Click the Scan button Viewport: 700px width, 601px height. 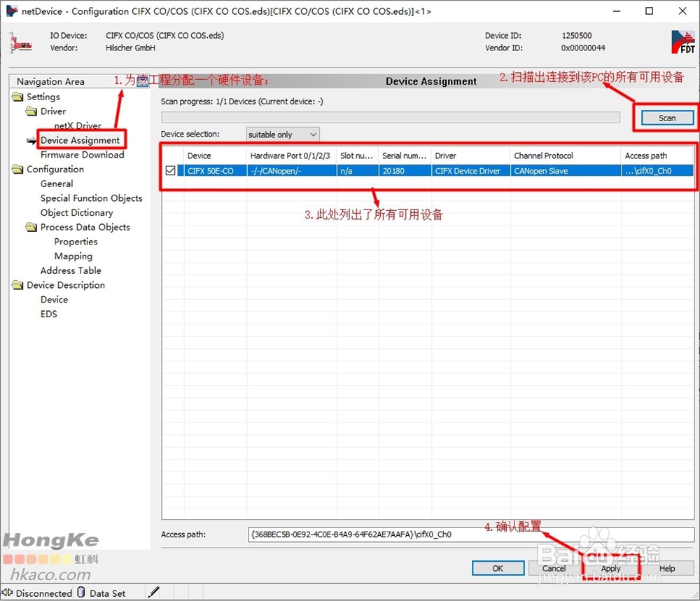point(667,118)
